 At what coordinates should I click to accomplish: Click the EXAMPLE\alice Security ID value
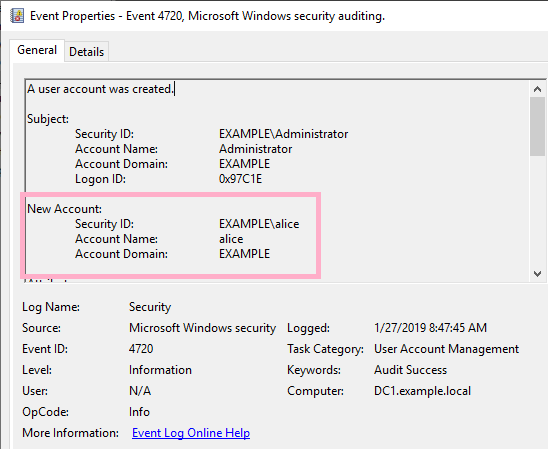pyautogui.click(x=259, y=224)
